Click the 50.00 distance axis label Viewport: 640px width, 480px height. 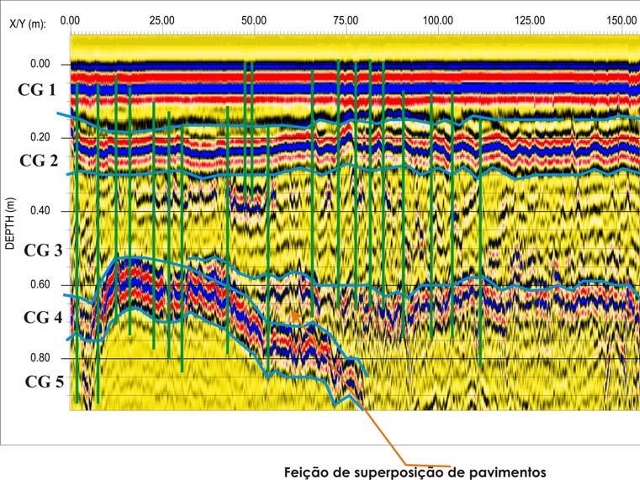pyautogui.click(x=254, y=20)
